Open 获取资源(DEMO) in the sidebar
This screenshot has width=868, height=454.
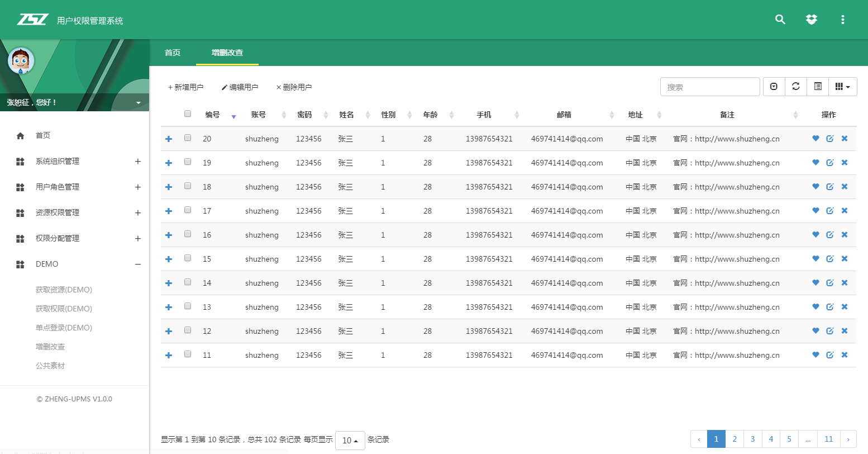coord(64,290)
